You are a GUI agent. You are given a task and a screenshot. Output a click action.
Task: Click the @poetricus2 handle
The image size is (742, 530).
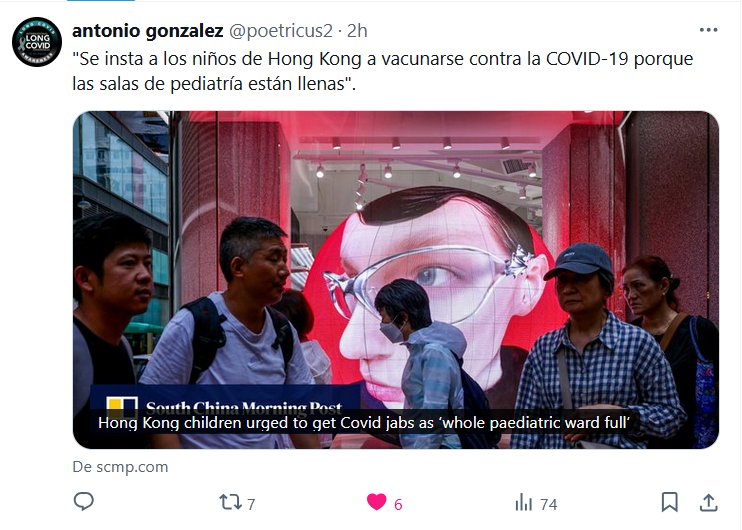click(281, 31)
